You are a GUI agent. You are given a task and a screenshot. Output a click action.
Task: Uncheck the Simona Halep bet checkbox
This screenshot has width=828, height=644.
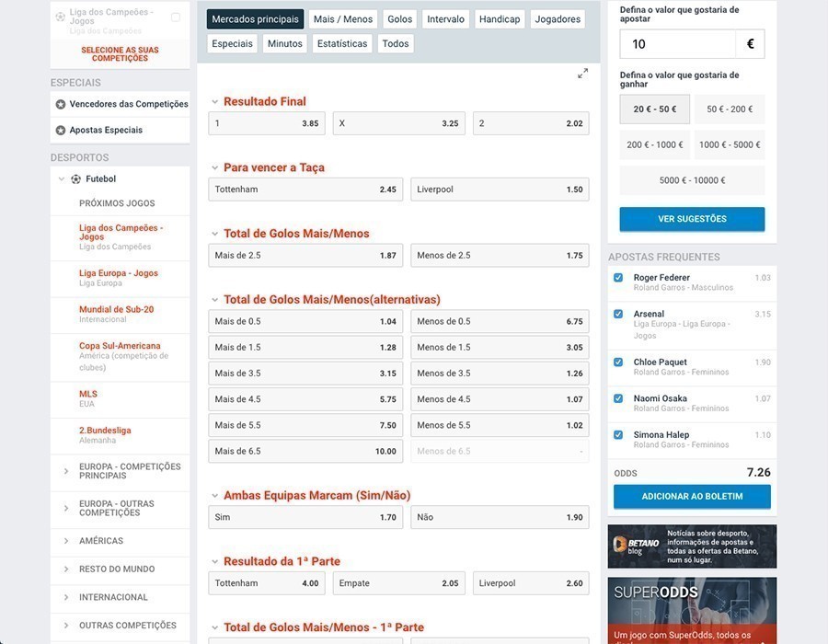coord(618,435)
